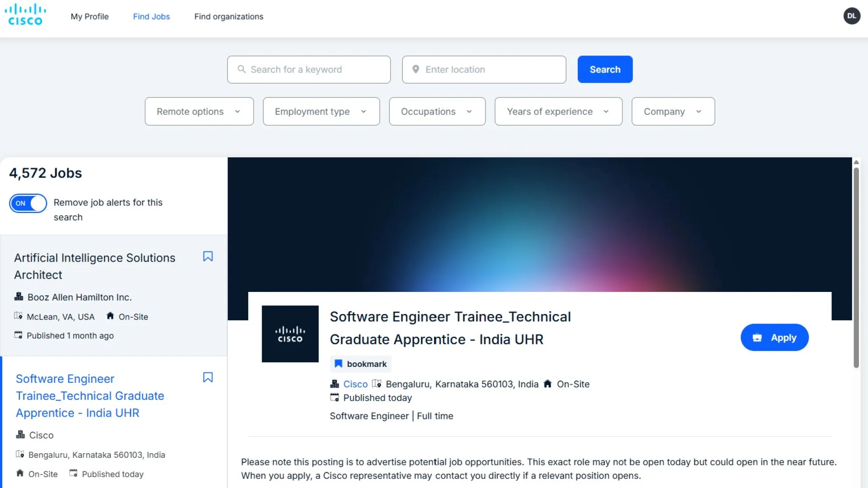The height and width of the screenshot is (488, 868).
Task: Click the home icon beside On-Site in job details
Action: point(547,384)
